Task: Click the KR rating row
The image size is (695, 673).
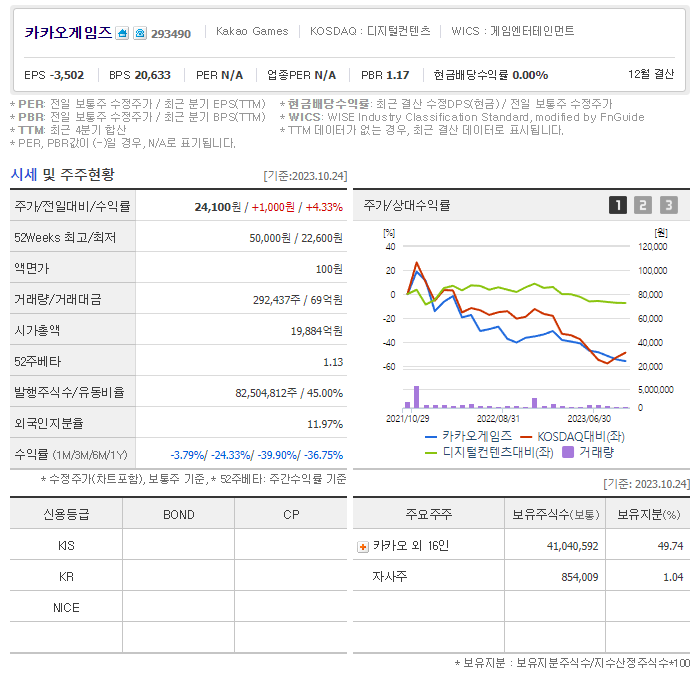Action: tap(178, 577)
